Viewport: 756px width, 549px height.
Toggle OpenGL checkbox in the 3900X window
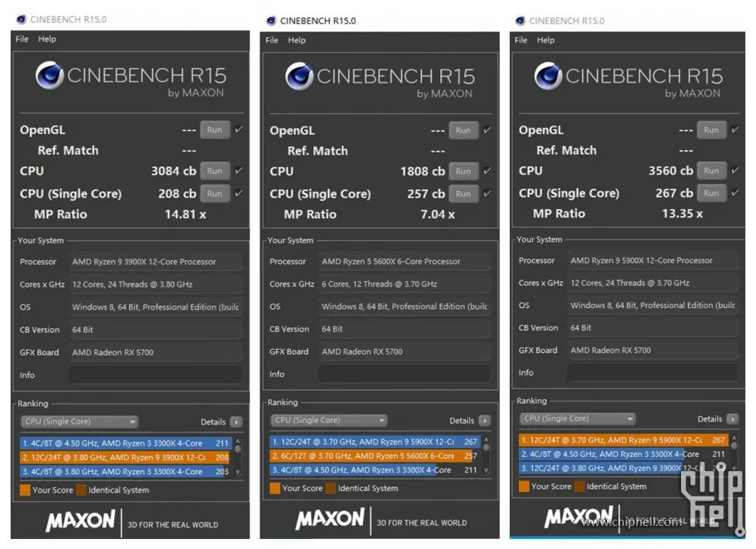tap(239, 129)
